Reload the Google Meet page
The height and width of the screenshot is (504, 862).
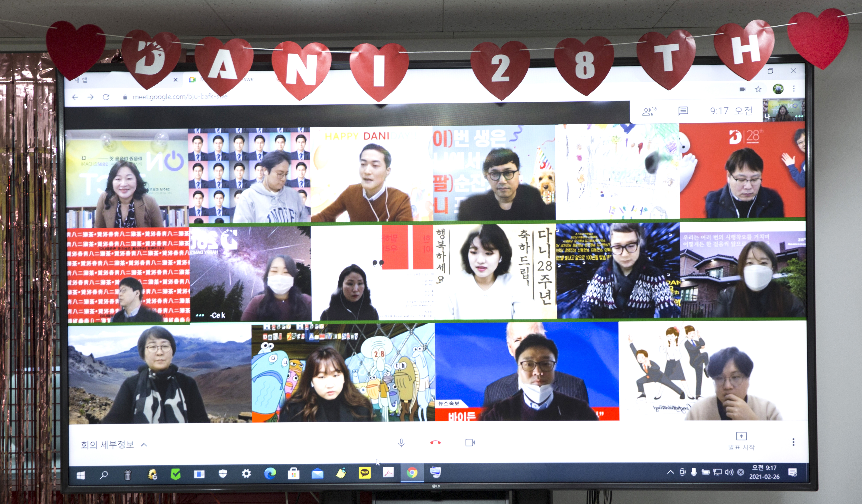pos(106,97)
